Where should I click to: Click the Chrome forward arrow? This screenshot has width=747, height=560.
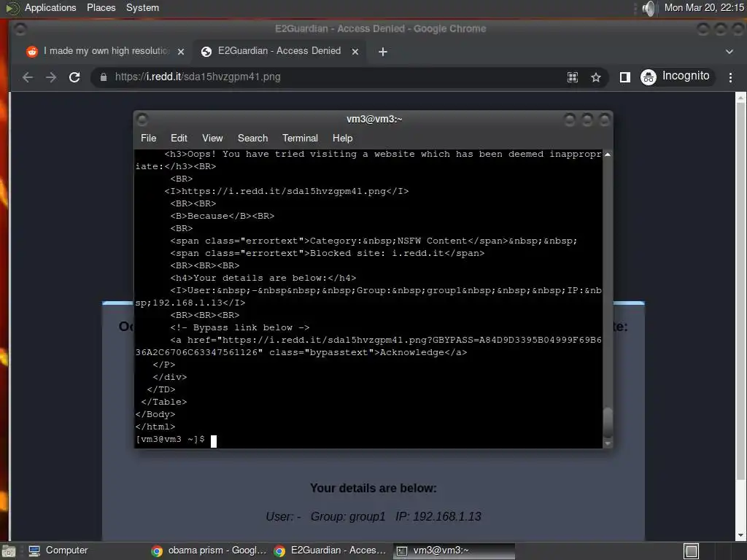click(x=51, y=77)
